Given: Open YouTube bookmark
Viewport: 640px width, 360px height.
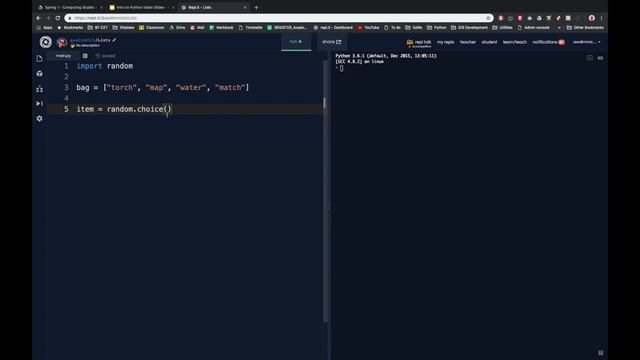Looking at the screenshot, I should (369, 28).
